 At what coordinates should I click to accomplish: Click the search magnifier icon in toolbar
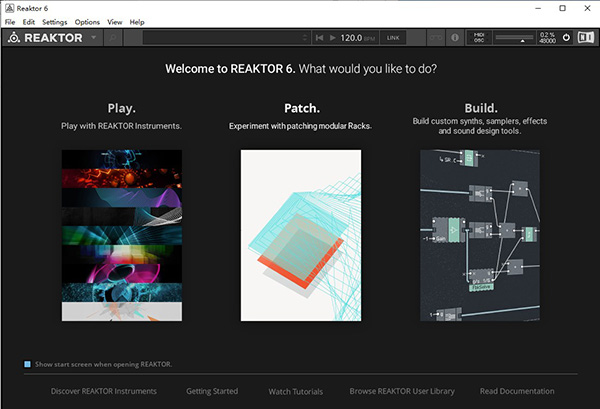click(x=112, y=38)
